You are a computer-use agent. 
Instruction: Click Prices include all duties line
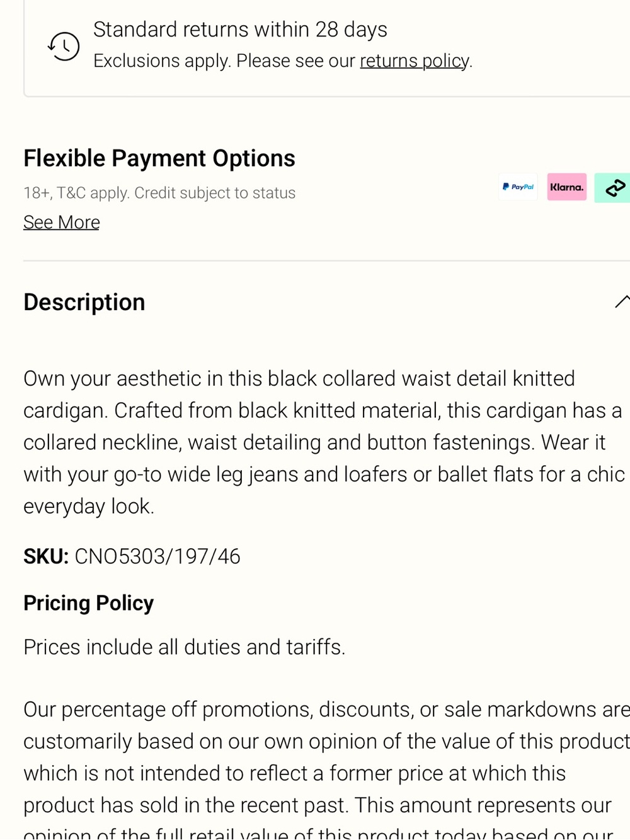pos(185,647)
